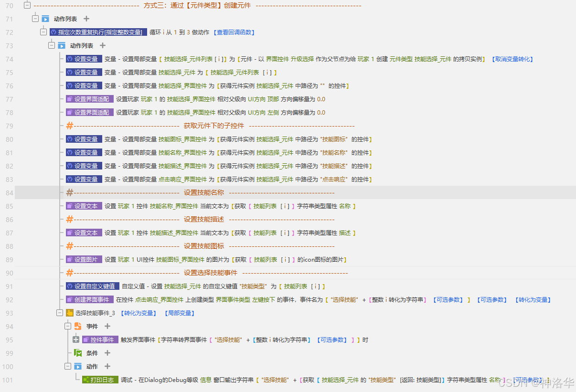Collapse the 动作列表 node on line 71

tap(35, 19)
